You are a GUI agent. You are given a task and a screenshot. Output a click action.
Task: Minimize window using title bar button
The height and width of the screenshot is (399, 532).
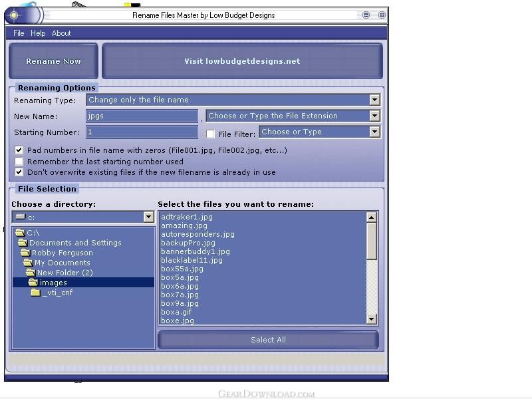click(x=366, y=15)
